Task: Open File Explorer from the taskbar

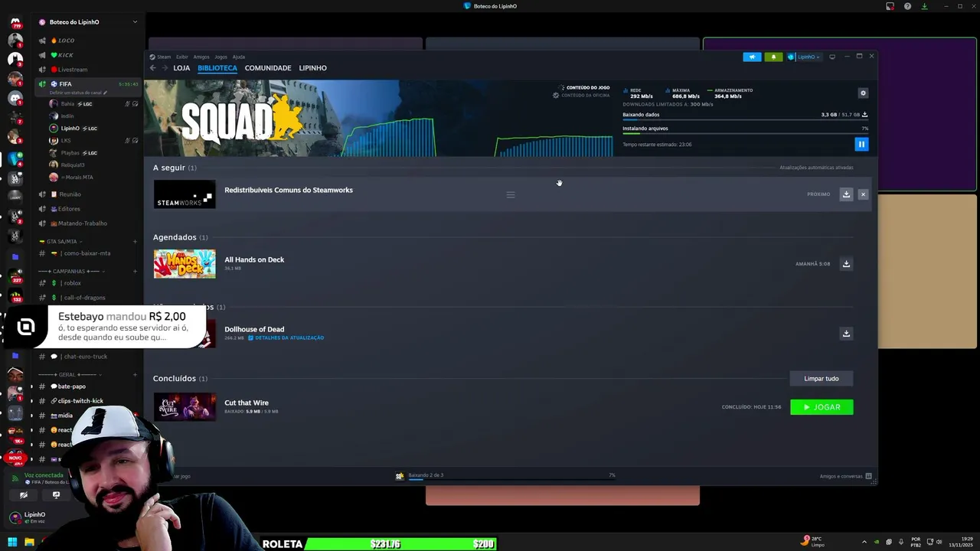Action: (x=29, y=543)
